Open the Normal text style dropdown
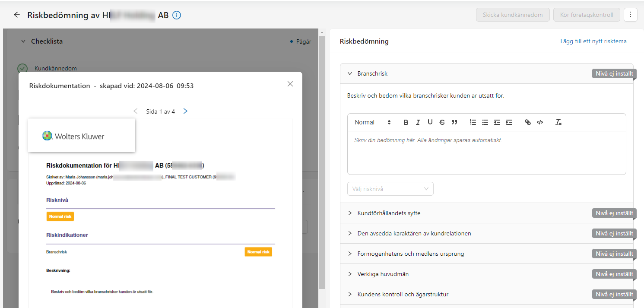The height and width of the screenshot is (308, 644). (x=373, y=122)
